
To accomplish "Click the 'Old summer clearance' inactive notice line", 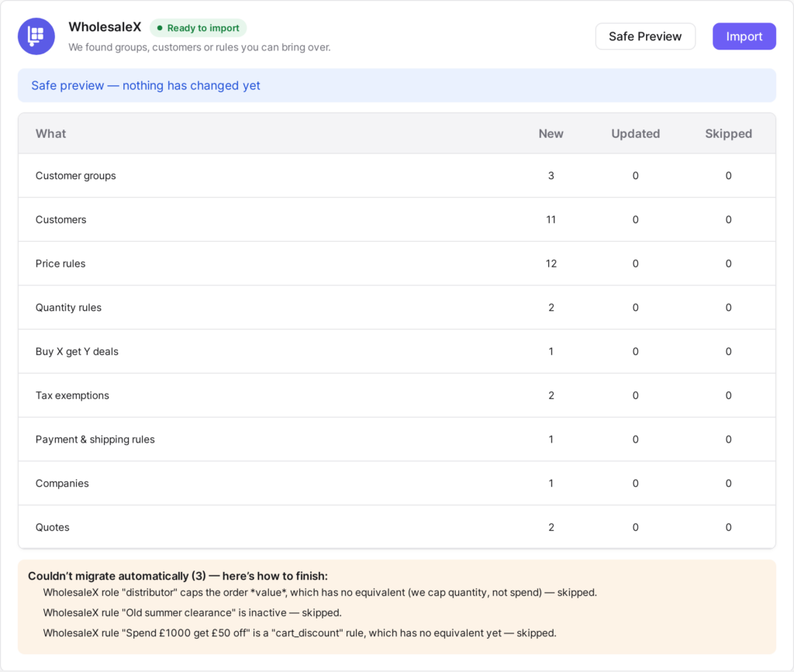I will 192,613.
